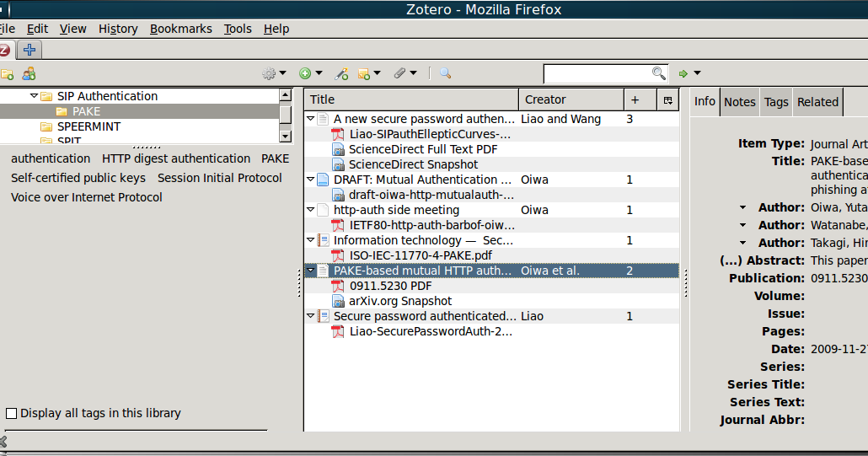
Task: Click the magnifier inside the search box
Action: 658,73
